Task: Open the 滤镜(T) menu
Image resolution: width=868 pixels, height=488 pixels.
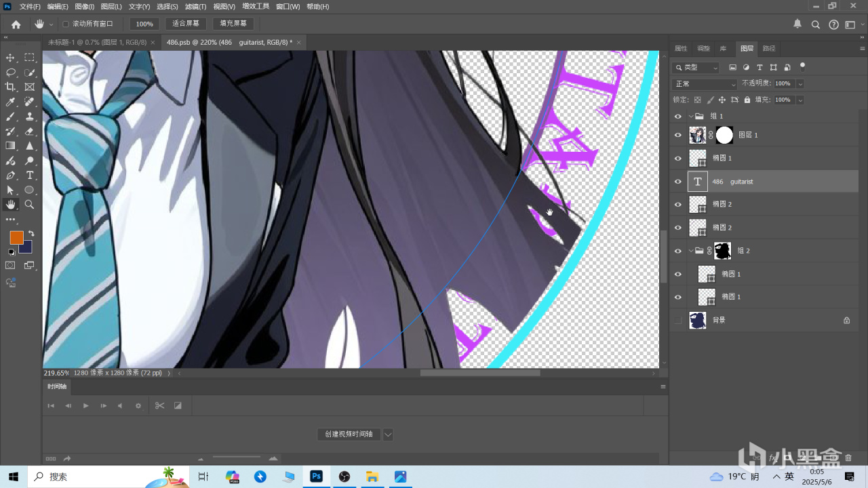Action: coord(195,6)
